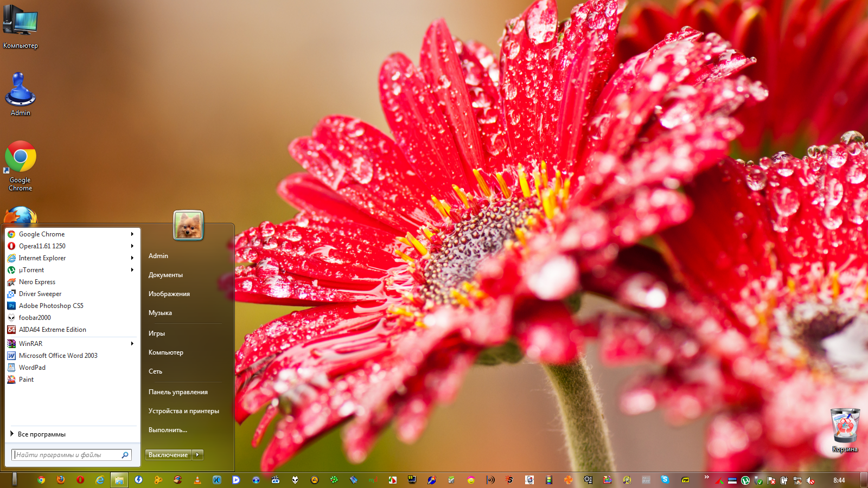This screenshot has height=488, width=868.
Task: Click Выполнить... to open Run dialog
Action: coord(168,430)
